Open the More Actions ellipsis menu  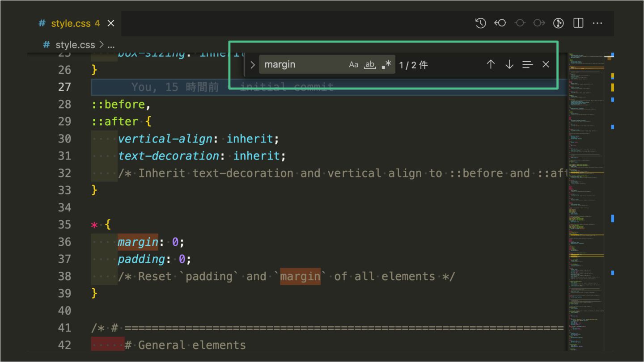coord(597,23)
